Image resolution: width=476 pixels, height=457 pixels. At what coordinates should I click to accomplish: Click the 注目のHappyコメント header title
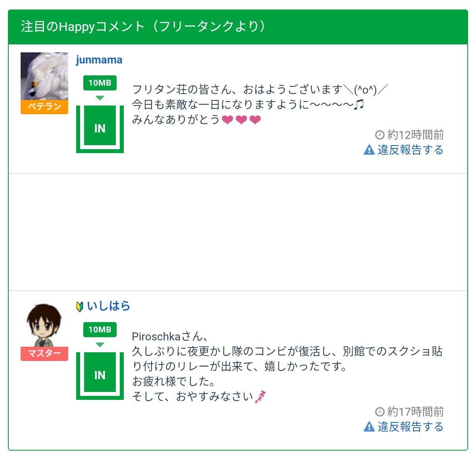pos(143,27)
